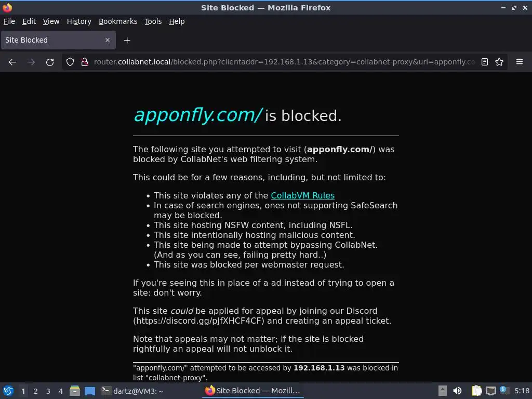The image size is (532, 399).
Task: Switch to workspace 4 in the pager
Action: (x=61, y=391)
